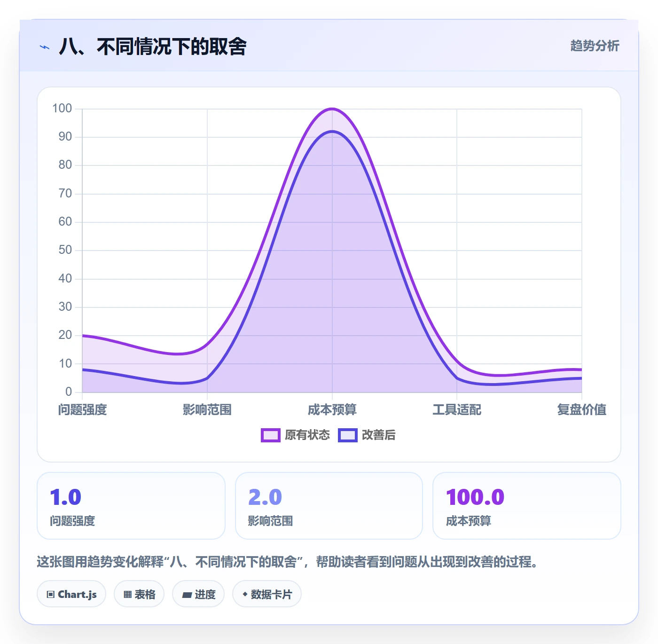Toggle the 原有状态 legend swatch
Viewport: 658px width, 644px height.
(x=271, y=435)
